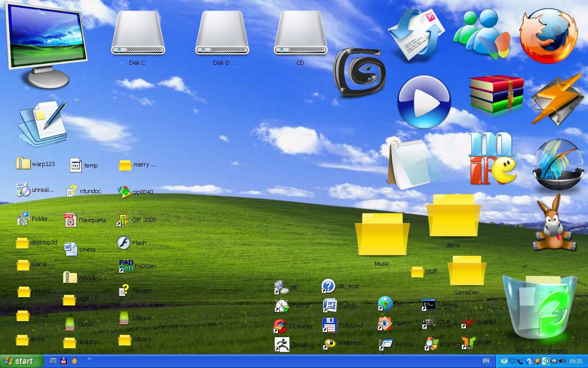Open the MSN Messenger icon
The width and height of the screenshot is (588, 368).
point(481,32)
